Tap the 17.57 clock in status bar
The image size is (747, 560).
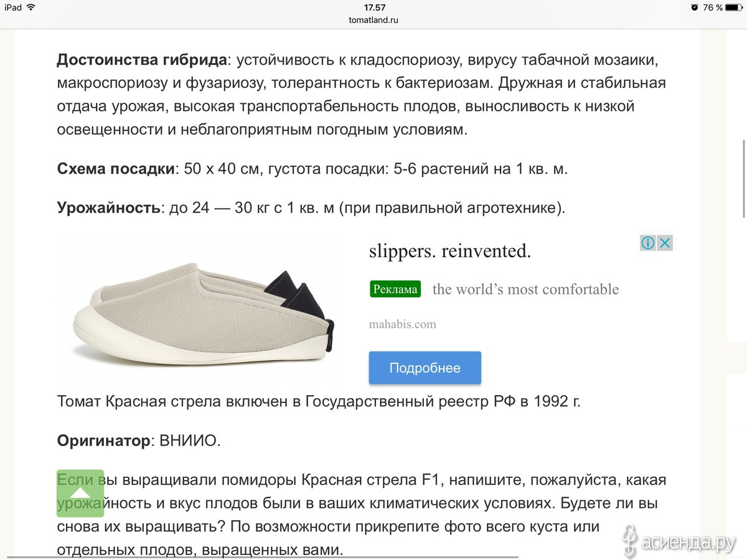[375, 7]
